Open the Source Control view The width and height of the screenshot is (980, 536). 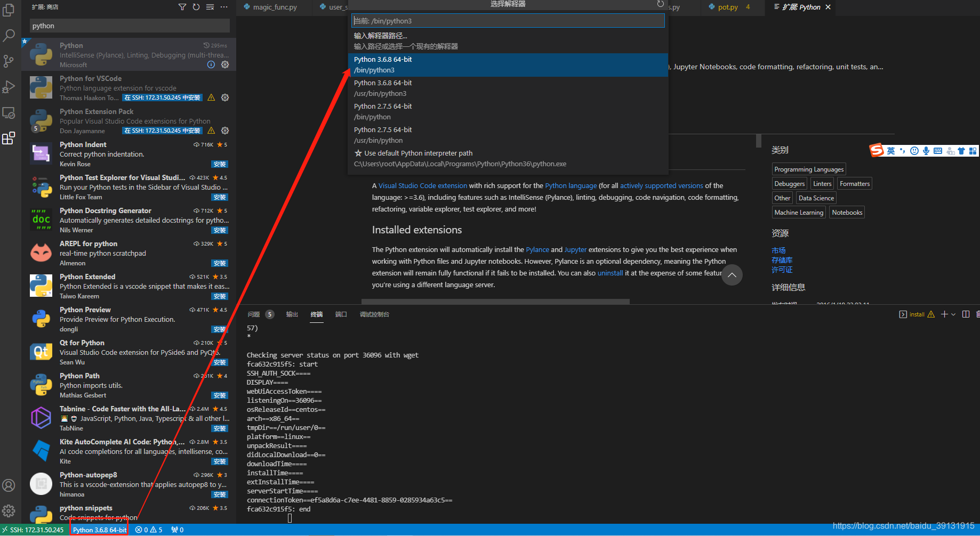(x=9, y=61)
